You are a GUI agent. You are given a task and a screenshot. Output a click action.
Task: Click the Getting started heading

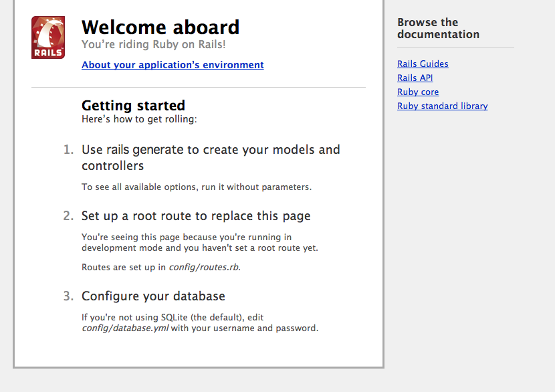tap(133, 106)
